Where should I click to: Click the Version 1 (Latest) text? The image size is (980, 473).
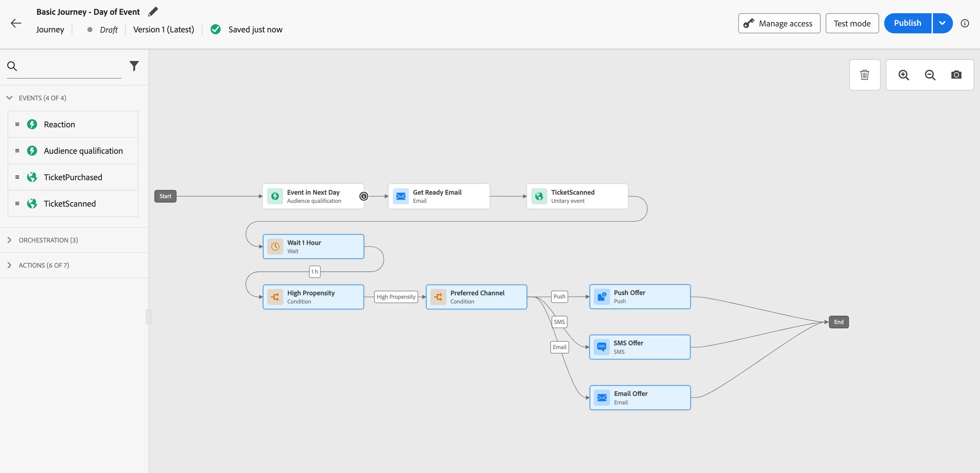[163, 29]
